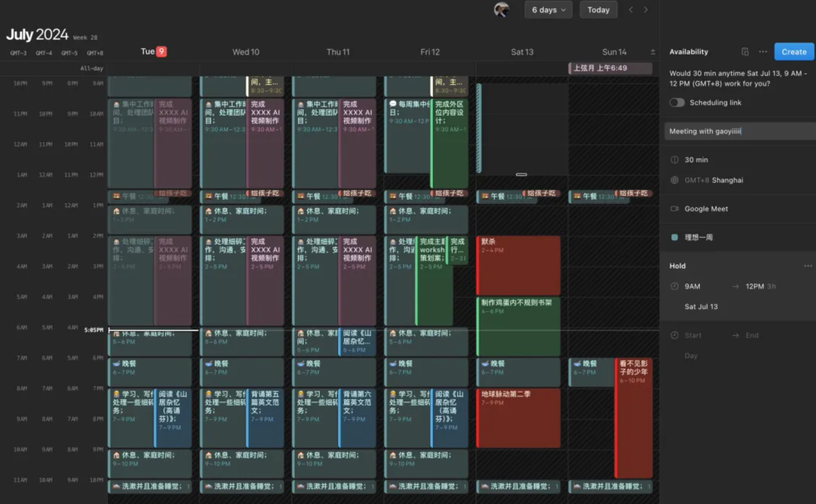Go to the next date range arrow
Screen dimensions: 816x504
pos(646,10)
